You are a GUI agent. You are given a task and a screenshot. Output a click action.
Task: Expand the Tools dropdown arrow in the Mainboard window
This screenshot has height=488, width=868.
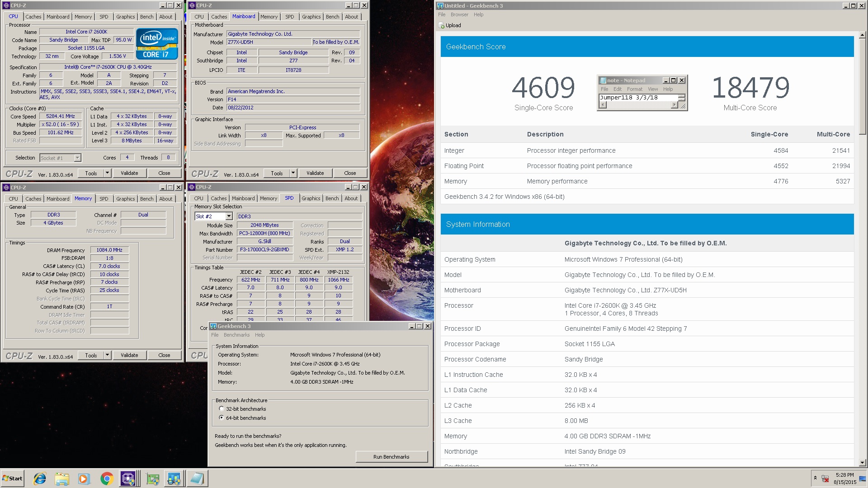pyautogui.click(x=293, y=173)
